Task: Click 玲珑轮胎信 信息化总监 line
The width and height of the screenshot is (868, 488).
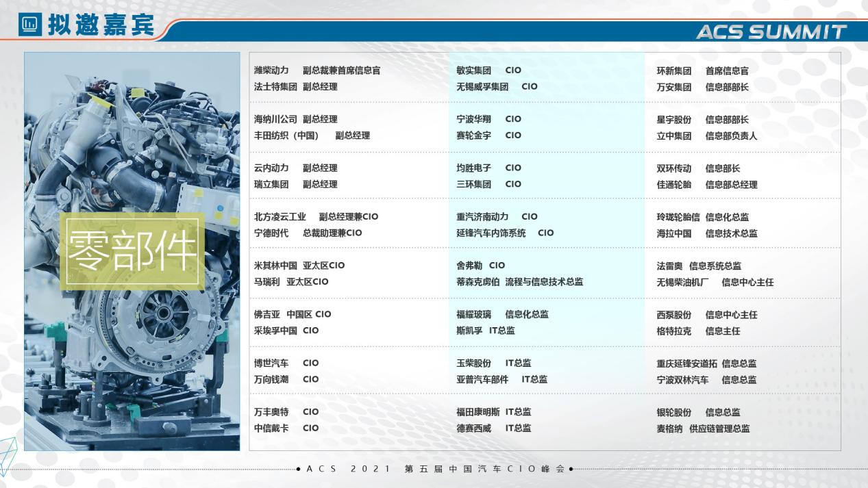Action: 703,218
